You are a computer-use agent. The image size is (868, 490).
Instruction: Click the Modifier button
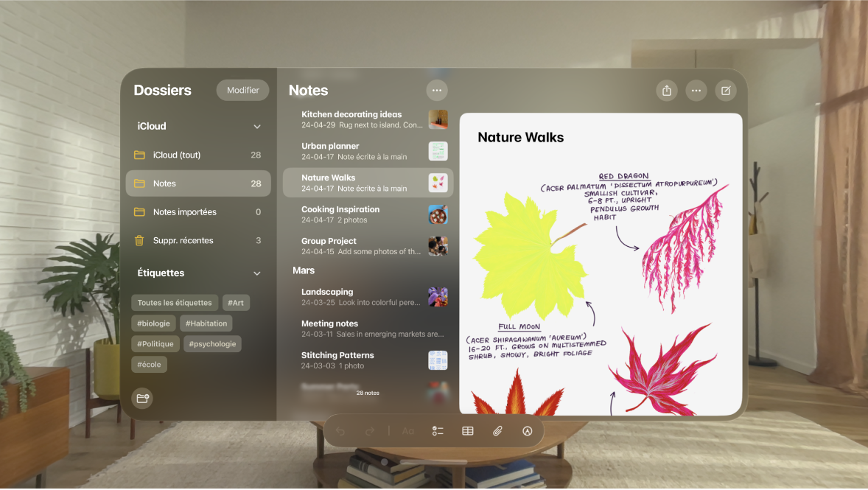pyautogui.click(x=242, y=90)
